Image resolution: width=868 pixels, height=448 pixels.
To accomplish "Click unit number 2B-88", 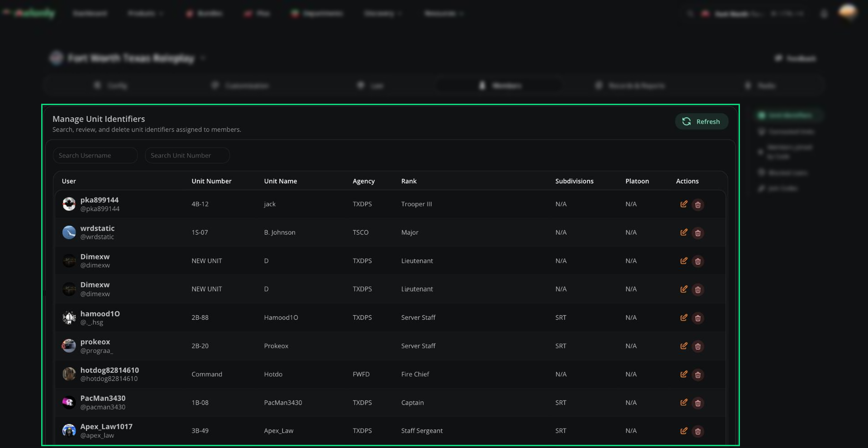I will (200, 318).
